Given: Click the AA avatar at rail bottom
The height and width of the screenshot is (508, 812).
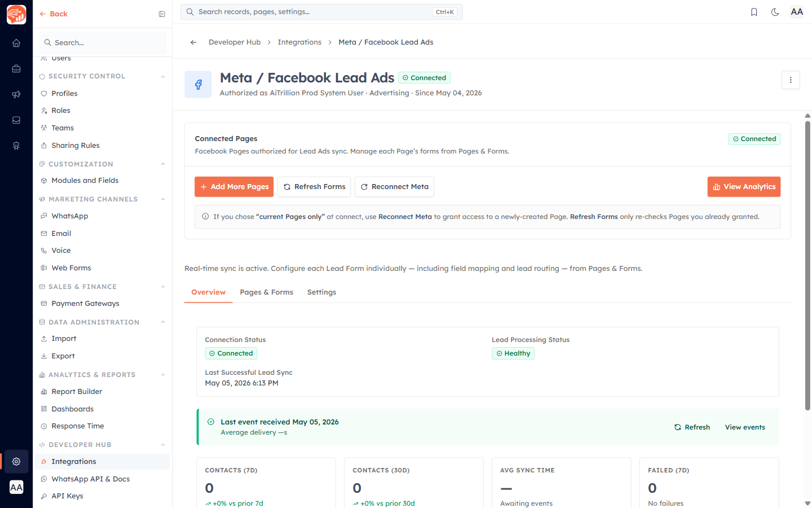Looking at the screenshot, I should click(x=16, y=487).
